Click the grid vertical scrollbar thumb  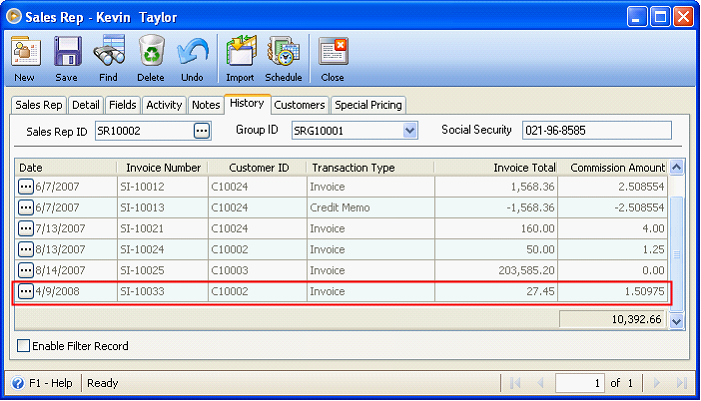coord(676,254)
